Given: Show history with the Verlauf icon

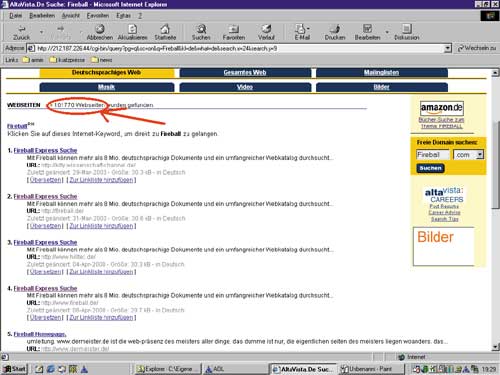Looking at the screenshot, I should tap(266, 32).
